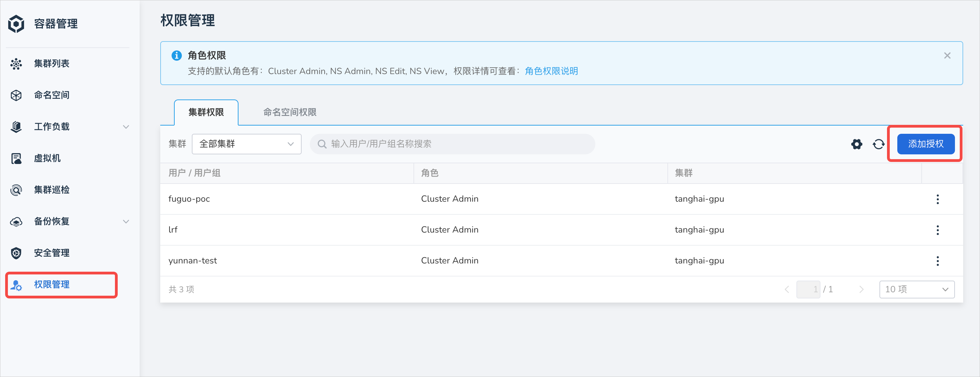Open 工作负载 menu item
Screen dimensions: 980x377
tap(52, 127)
